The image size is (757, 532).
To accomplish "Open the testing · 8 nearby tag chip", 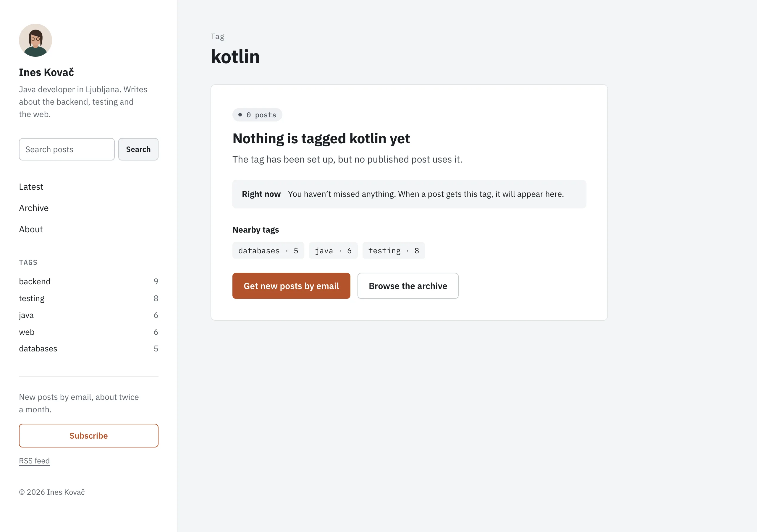I will (393, 251).
